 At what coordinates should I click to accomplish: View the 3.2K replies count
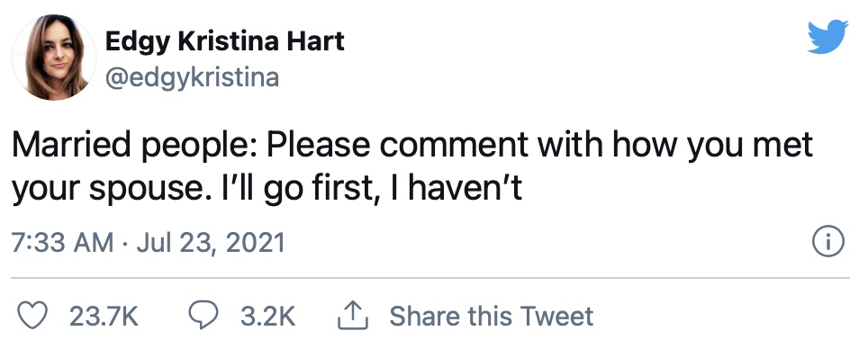pos(268,317)
